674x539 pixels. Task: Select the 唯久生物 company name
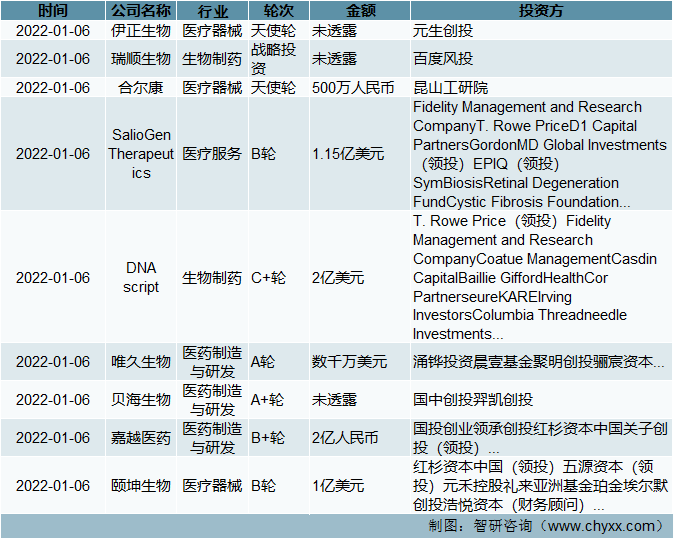141,362
